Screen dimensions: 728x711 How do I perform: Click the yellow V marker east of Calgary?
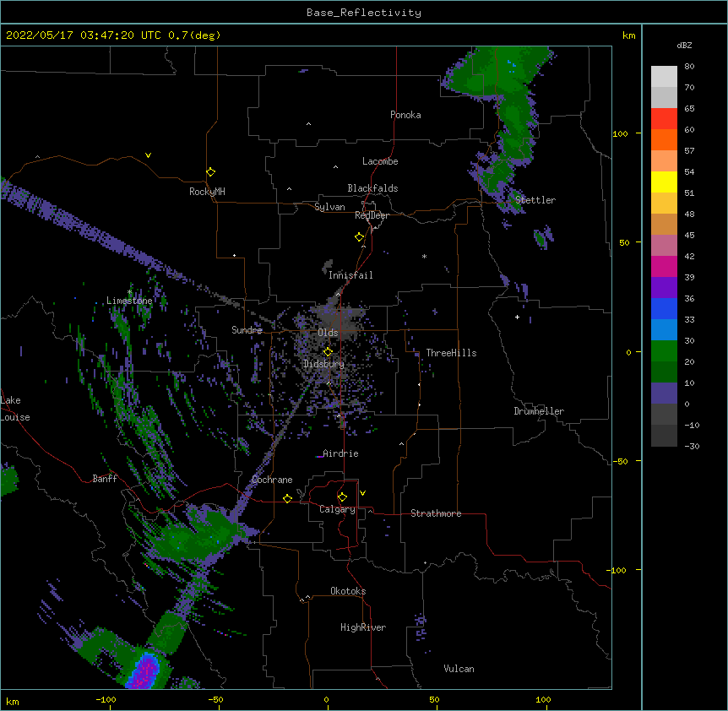tap(362, 493)
